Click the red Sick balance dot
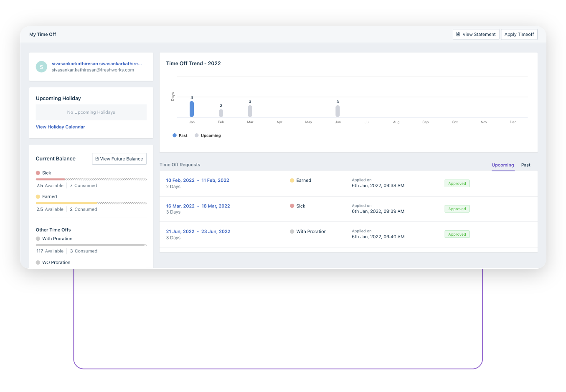 [x=38, y=173]
